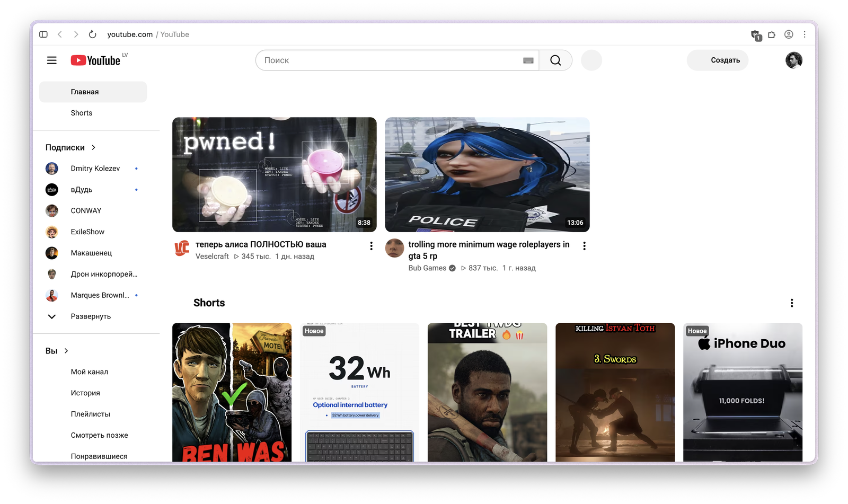Toggle the browser sidebar panel icon

pyautogui.click(x=43, y=34)
